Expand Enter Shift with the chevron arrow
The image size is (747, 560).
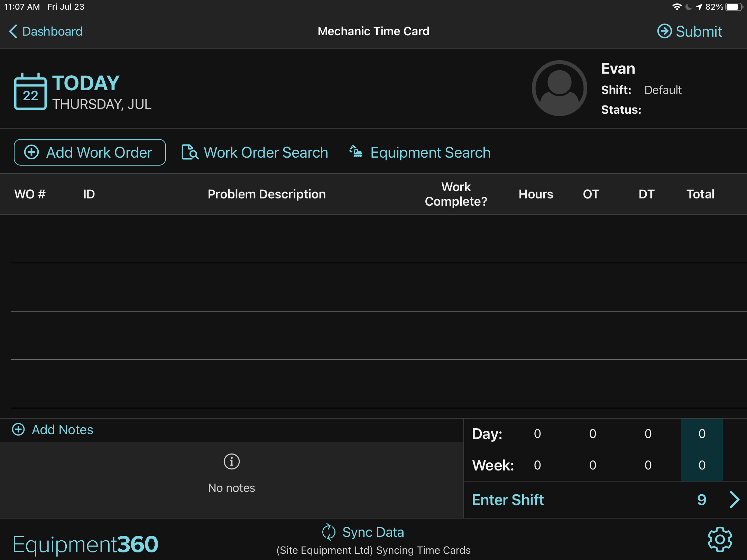735,500
